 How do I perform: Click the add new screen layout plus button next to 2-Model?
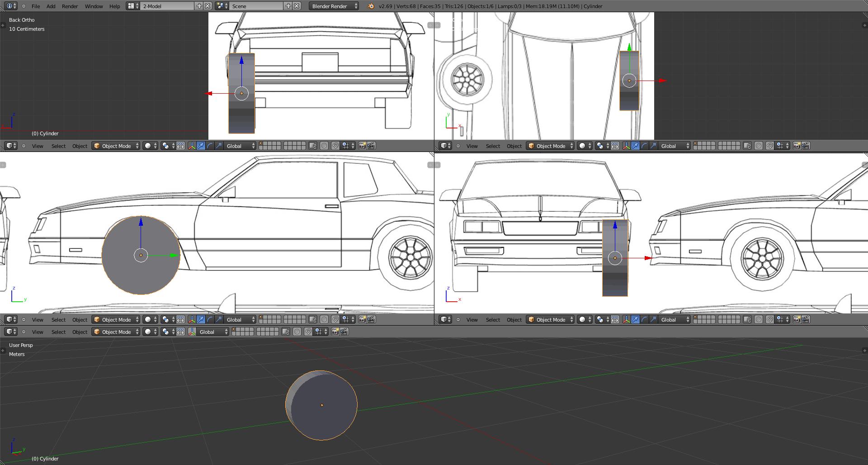point(199,6)
